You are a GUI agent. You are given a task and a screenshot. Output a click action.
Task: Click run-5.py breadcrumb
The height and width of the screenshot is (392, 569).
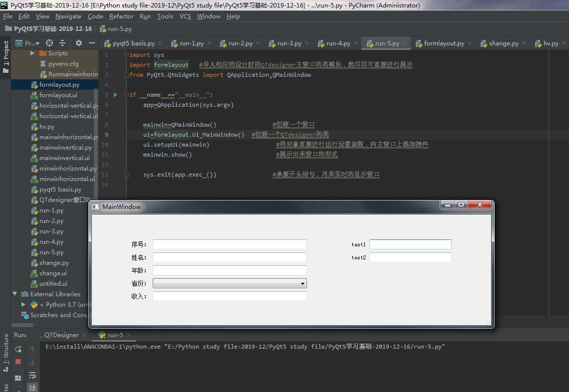(116, 28)
